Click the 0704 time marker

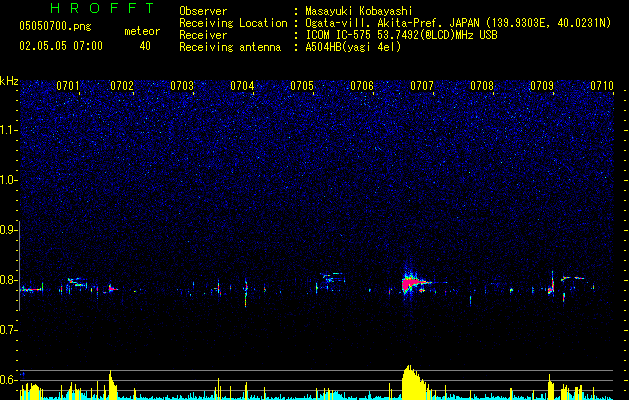(x=242, y=86)
